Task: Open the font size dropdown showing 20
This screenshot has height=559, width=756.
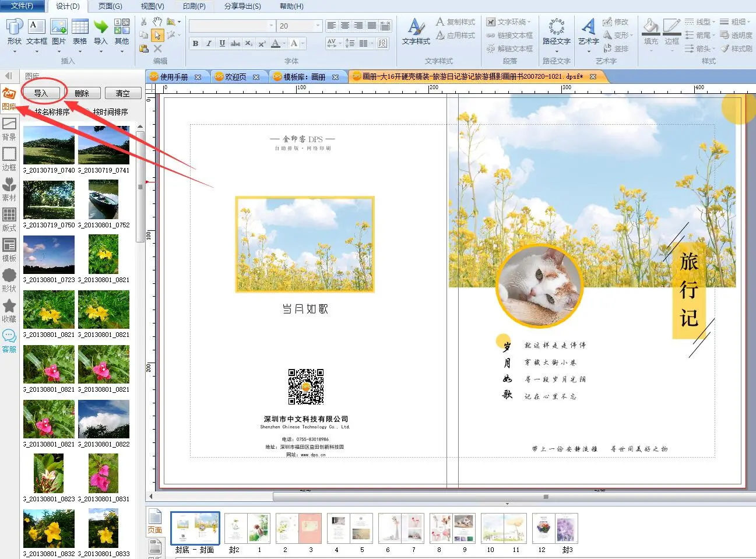Action: coord(318,26)
